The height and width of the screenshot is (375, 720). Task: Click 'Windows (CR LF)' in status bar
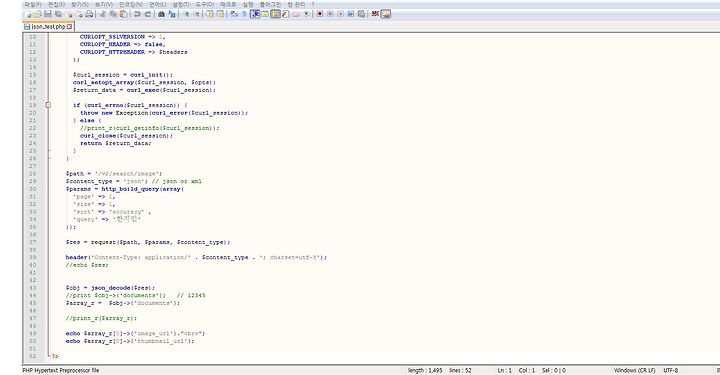pos(635,370)
